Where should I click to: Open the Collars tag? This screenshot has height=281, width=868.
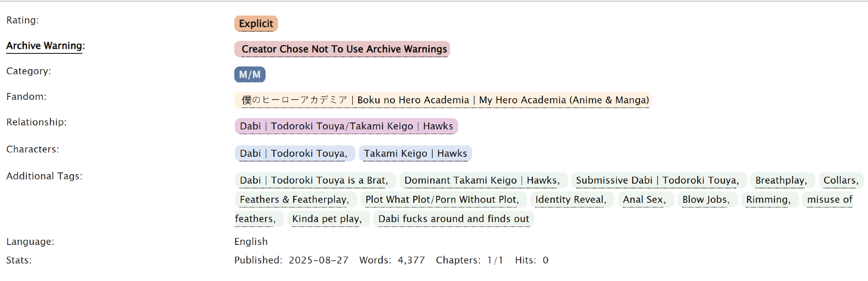click(840, 181)
